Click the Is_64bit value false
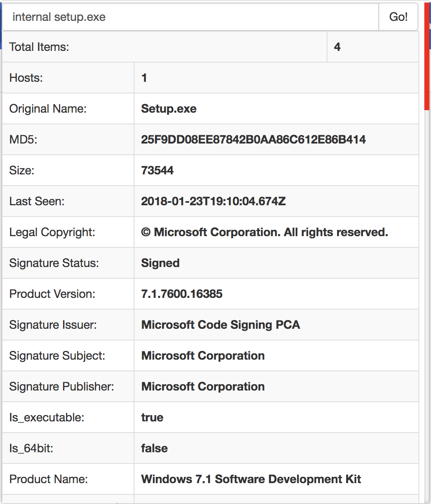Viewport: 431px width, 504px height. (x=154, y=448)
